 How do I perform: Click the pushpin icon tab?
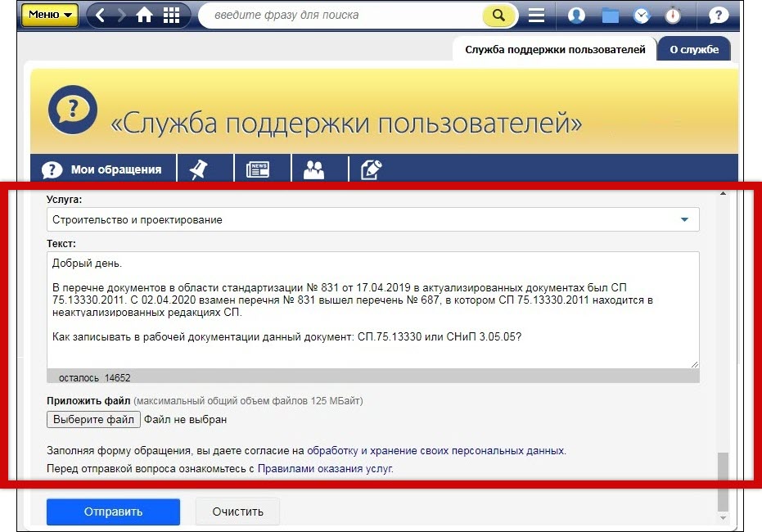(x=198, y=169)
